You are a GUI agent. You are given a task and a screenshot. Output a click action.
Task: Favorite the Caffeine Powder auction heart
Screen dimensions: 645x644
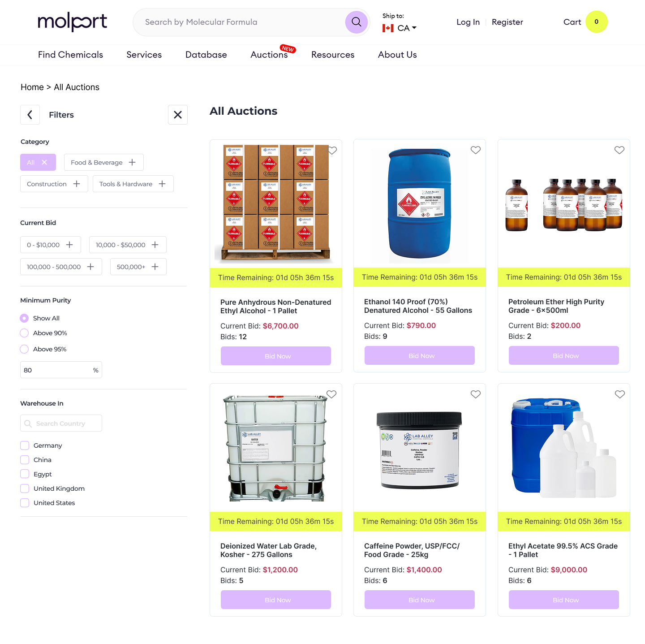[476, 394]
